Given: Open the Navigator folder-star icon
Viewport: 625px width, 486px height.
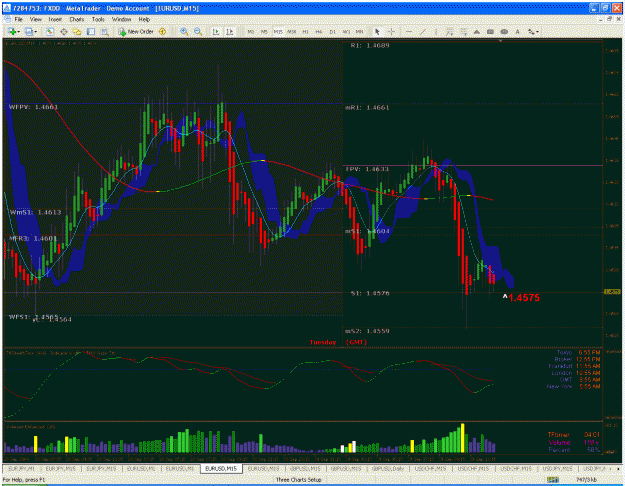Looking at the screenshot, I should (77, 31).
